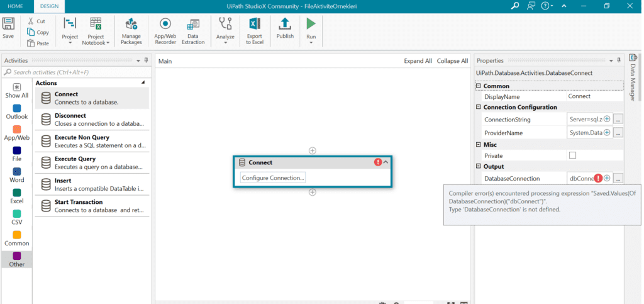Screen dimensions: 644x304
Task: Open the Data Extraction tool
Action: pos(193,31)
